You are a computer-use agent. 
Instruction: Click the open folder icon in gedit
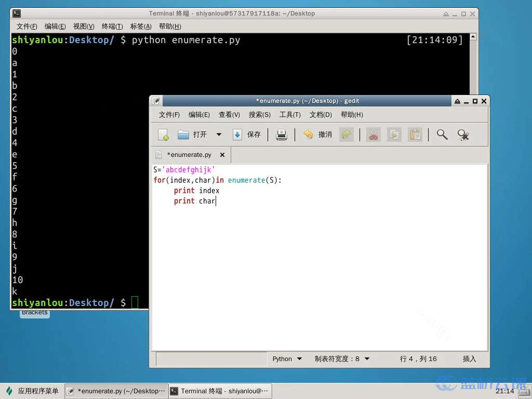[183, 135]
